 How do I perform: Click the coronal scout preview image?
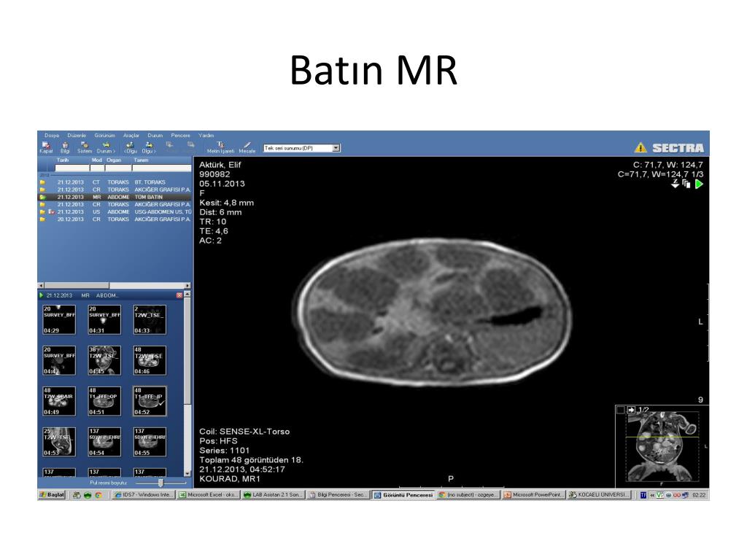[x=661, y=448]
